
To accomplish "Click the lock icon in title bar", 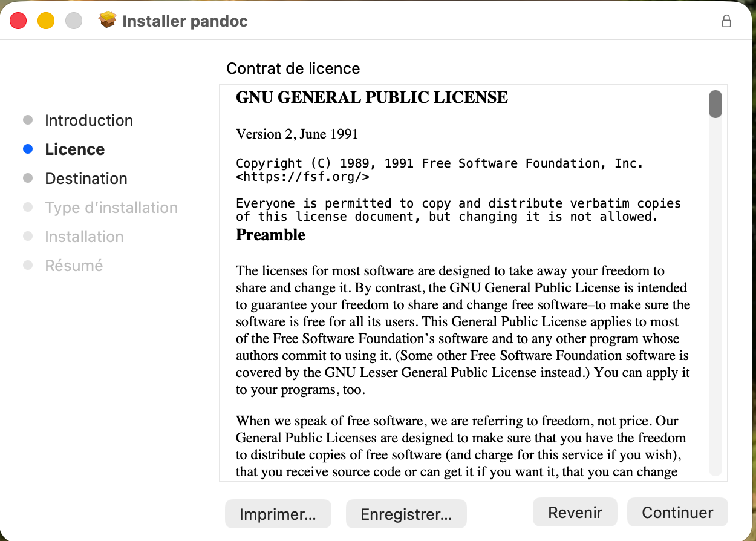I will [x=726, y=21].
